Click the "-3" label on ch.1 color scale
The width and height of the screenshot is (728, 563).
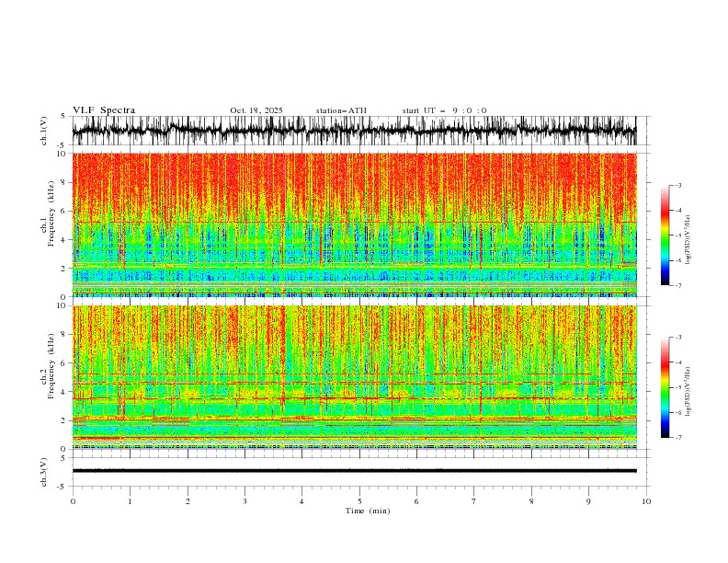point(678,185)
